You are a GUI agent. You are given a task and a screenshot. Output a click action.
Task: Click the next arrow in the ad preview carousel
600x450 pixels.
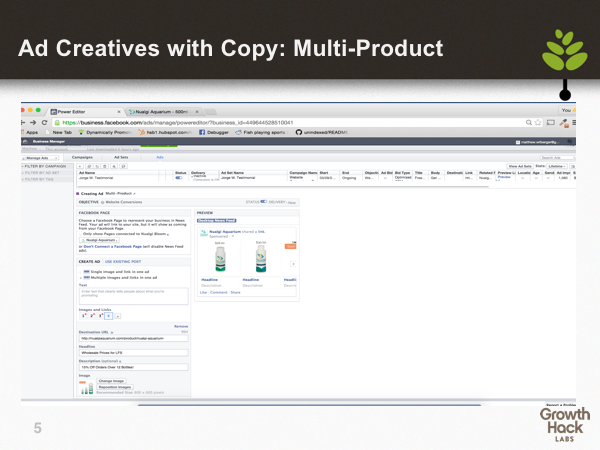[x=293, y=264]
